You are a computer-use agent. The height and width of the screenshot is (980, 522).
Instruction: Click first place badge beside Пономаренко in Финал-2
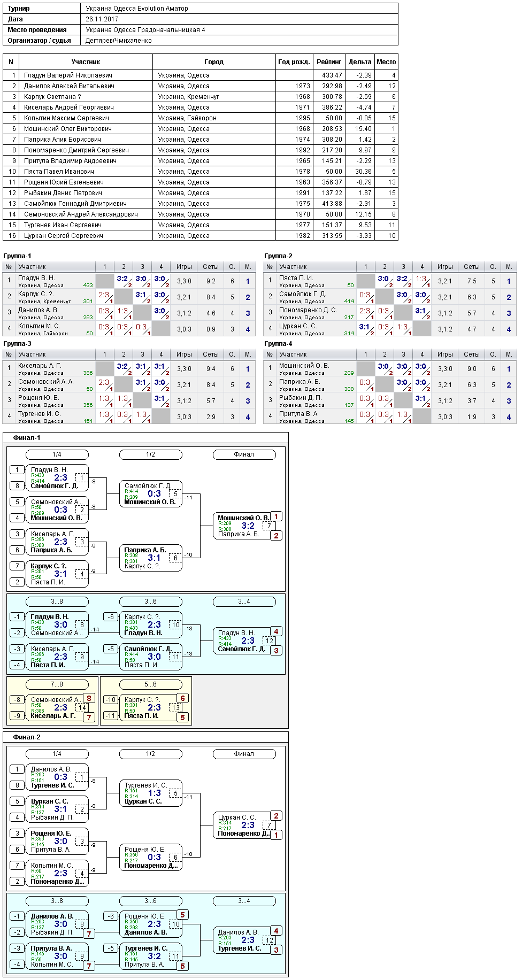coord(276,835)
